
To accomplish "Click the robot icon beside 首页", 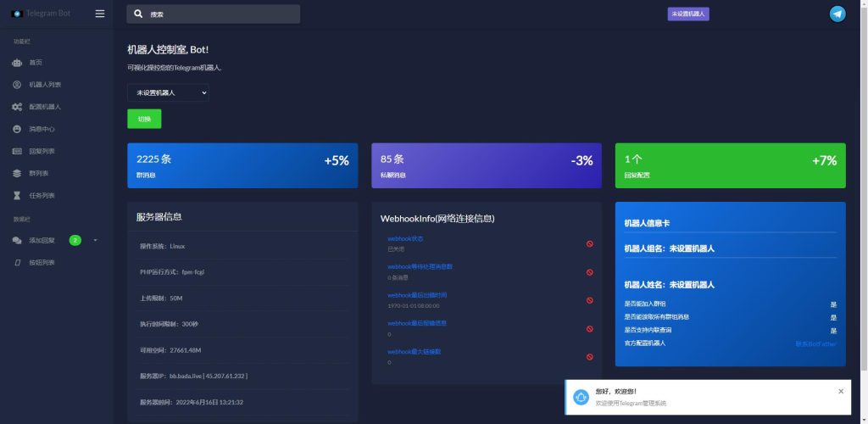I will [x=17, y=63].
